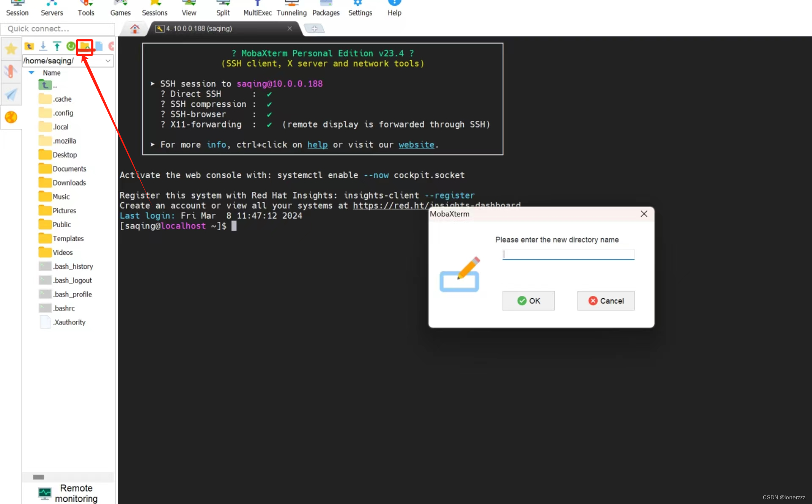Open the Macros paper plane sidebar panel

[x=11, y=95]
